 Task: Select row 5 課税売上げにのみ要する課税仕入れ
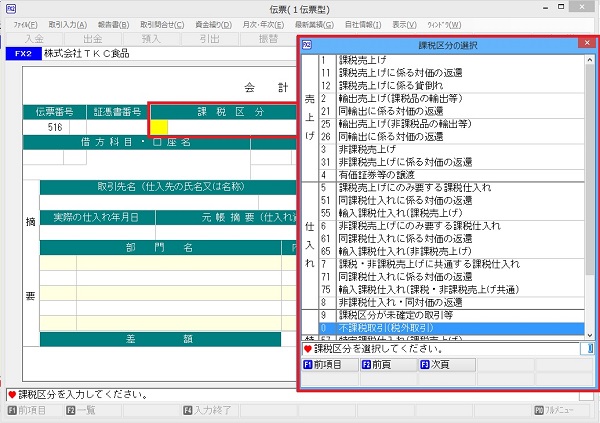click(x=452, y=188)
